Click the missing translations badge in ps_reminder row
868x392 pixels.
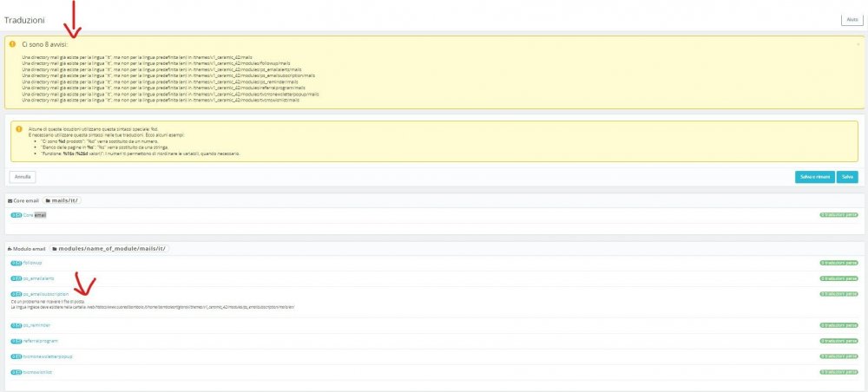tap(838, 325)
